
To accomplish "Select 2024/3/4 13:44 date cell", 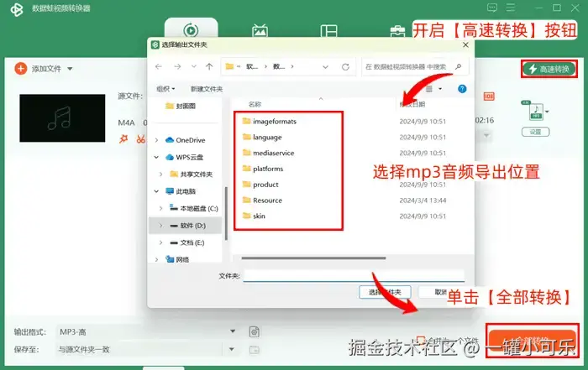I will coord(423,200).
